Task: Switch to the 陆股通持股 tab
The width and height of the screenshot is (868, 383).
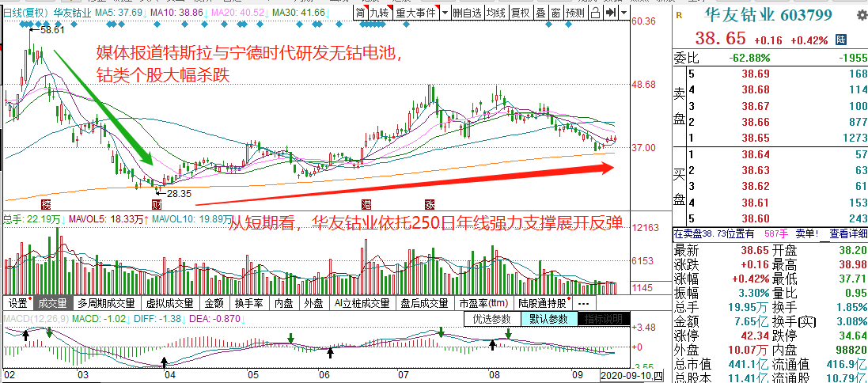Action: (543, 303)
